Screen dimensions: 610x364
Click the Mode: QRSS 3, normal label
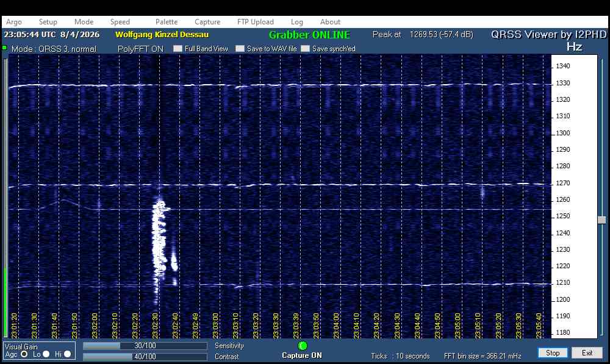[x=54, y=49]
